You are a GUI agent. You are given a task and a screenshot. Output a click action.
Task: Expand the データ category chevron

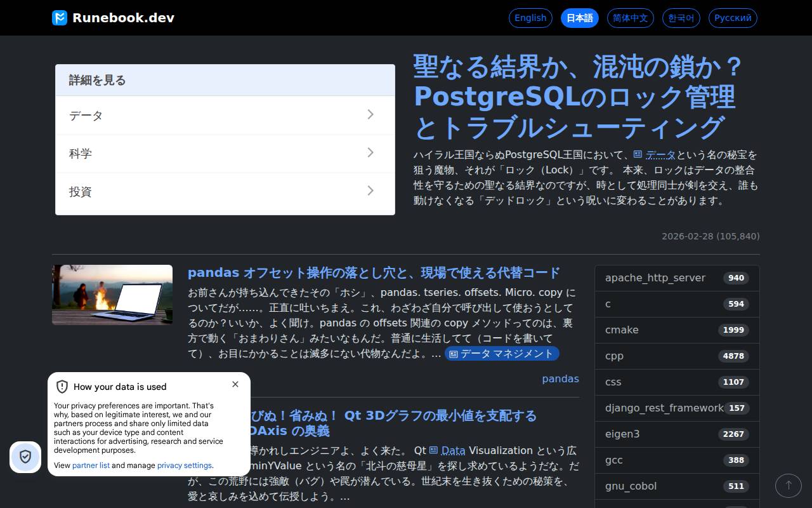pos(370,114)
